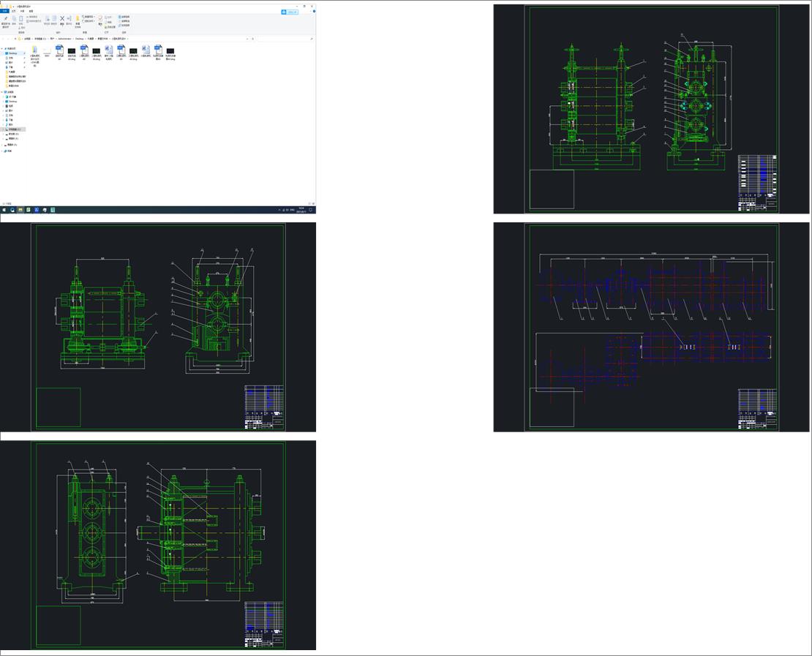The width and height of the screenshot is (812, 656).
Task: Select Desktop under Quick Access
Action: pos(12,53)
